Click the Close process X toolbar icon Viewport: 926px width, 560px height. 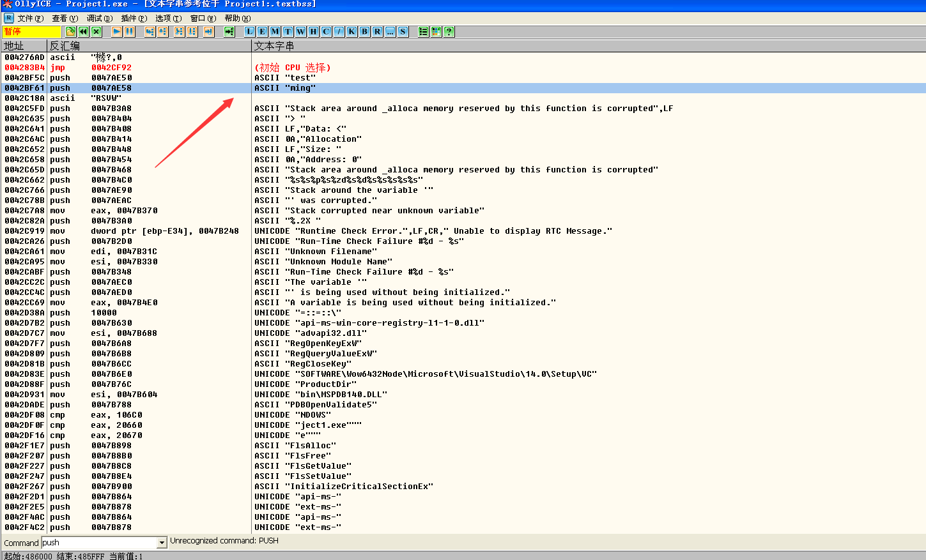point(96,31)
